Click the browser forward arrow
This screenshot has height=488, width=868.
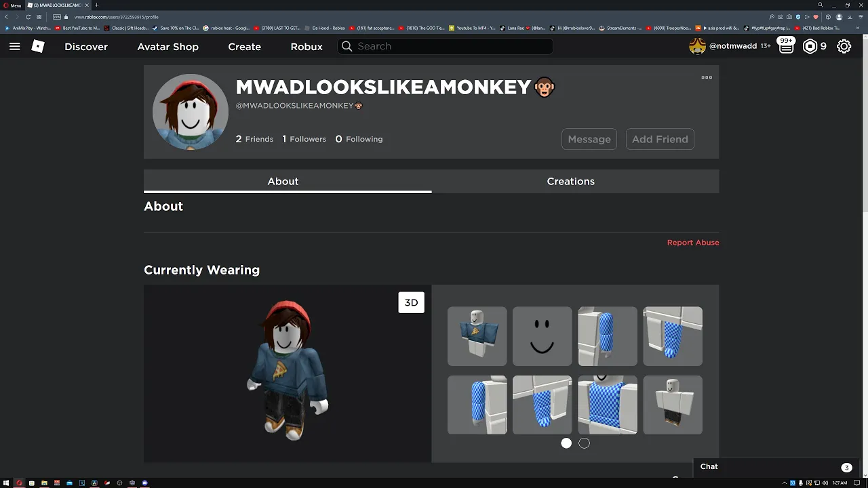(x=17, y=17)
